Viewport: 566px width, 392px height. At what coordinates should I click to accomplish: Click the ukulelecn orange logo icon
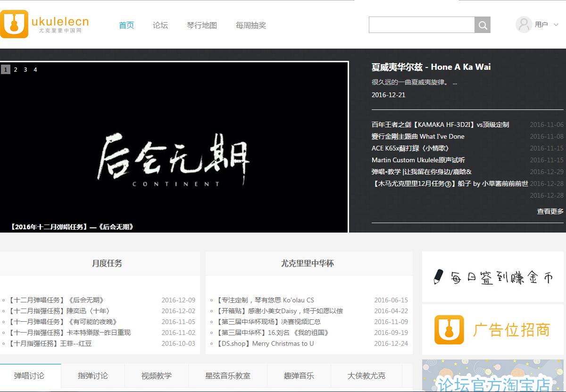tap(14, 24)
